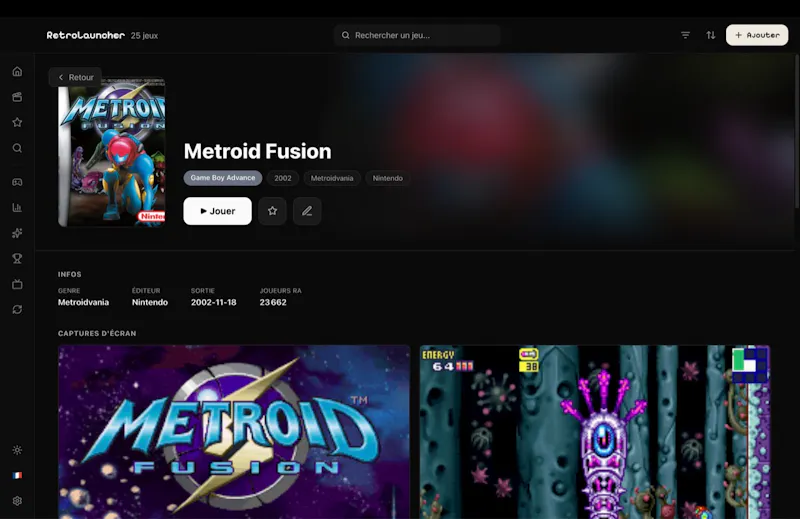Image resolution: width=800 pixels, height=519 pixels.
Task: Toggle the sun light theme icon
Action: [17, 450]
